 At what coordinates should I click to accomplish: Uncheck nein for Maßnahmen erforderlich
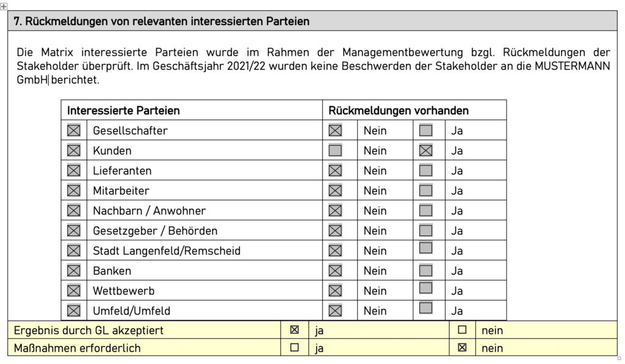(462, 348)
